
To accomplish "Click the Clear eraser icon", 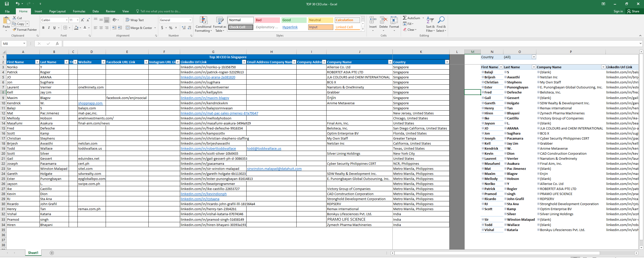I will [x=405, y=30].
